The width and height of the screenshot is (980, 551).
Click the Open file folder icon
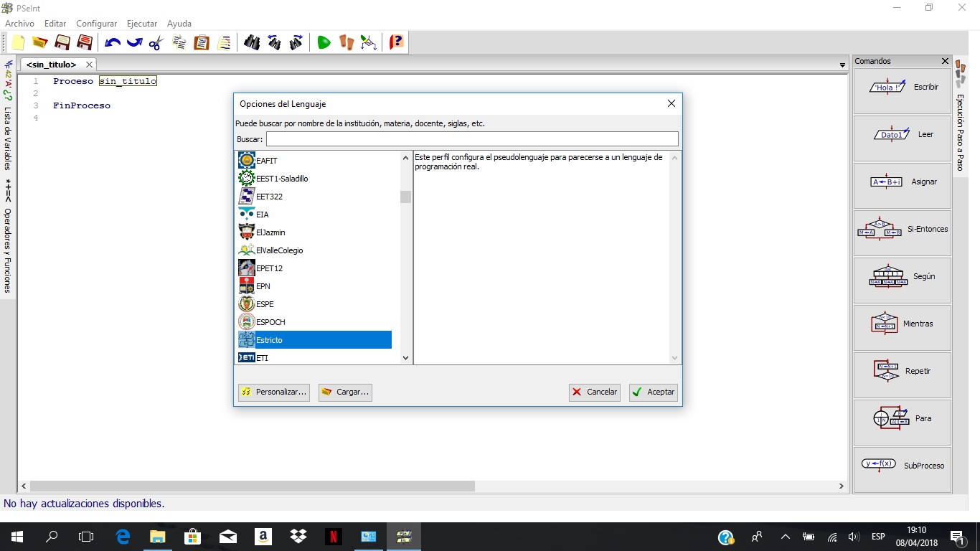point(39,42)
